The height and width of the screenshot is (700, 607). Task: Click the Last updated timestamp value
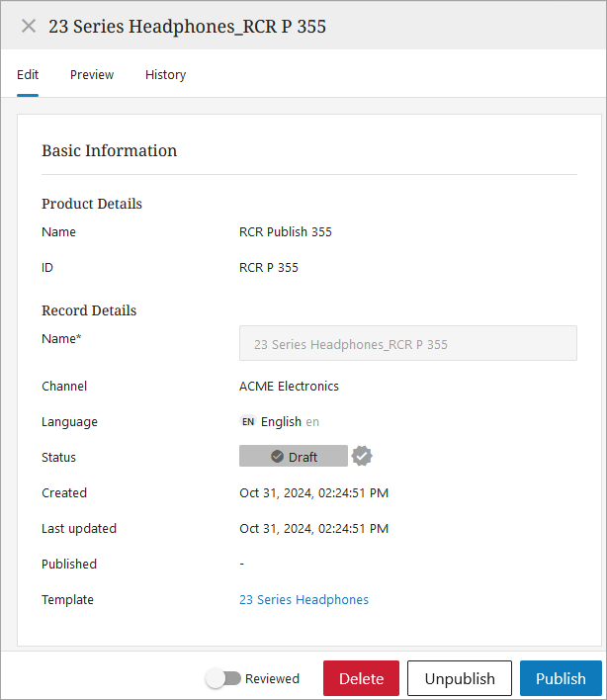[x=313, y=529]
